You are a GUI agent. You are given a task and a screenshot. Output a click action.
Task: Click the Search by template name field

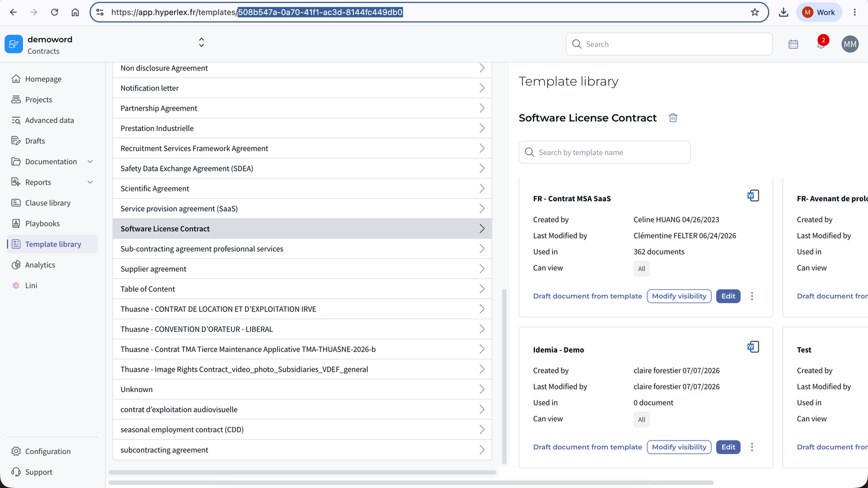[x=604, y=152]
